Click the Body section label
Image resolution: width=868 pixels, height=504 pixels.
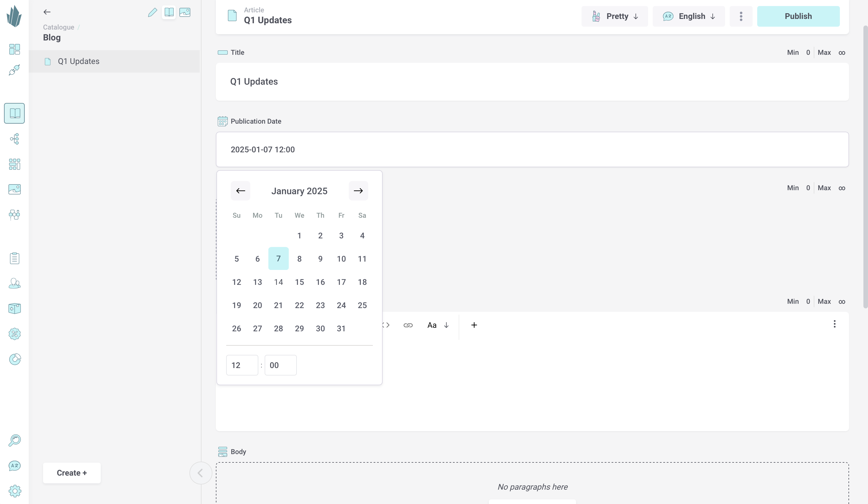click(238, 452)
